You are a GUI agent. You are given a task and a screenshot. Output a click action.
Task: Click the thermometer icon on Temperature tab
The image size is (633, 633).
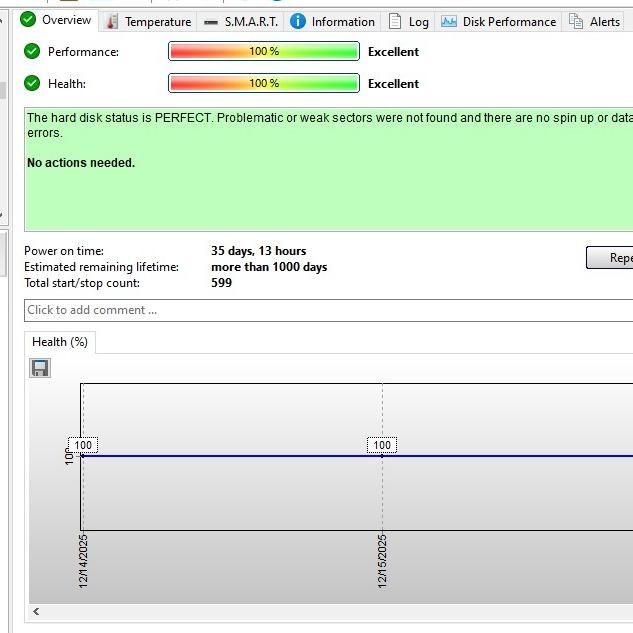click(112, 21)
